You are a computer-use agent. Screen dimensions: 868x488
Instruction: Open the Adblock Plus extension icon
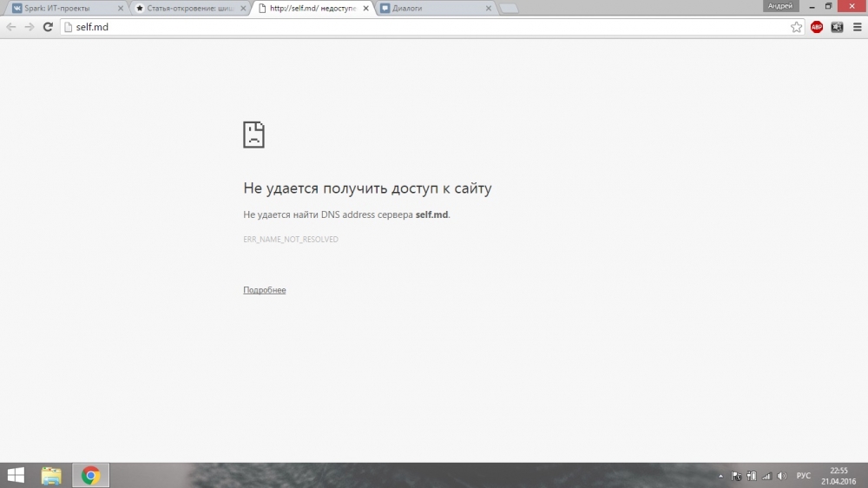point(817,27)
